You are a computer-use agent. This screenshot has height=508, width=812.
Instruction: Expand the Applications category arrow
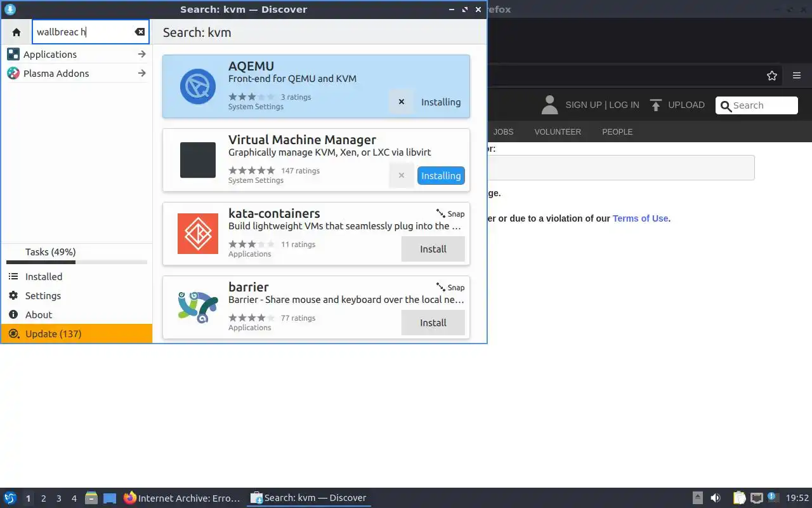[x=141, y=55]
